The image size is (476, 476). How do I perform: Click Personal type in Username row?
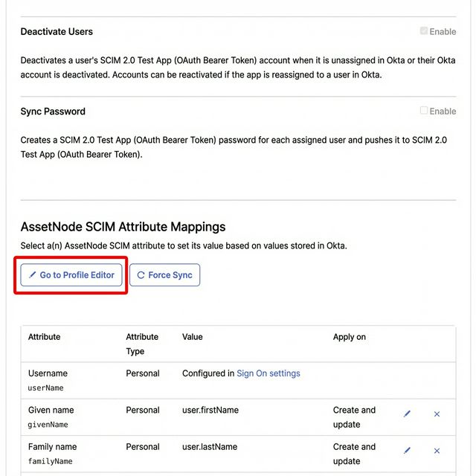(143, 373)
